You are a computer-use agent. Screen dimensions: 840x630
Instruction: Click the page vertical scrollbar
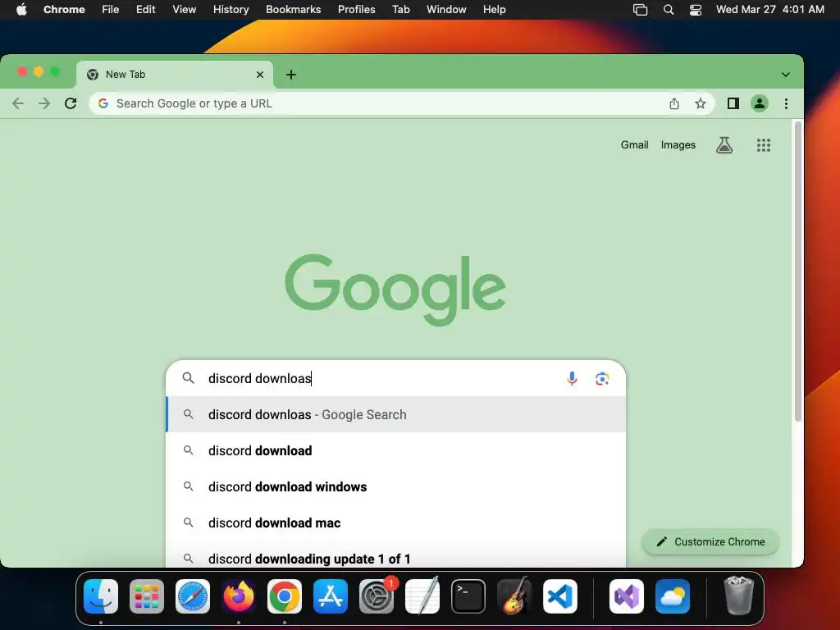797,272
